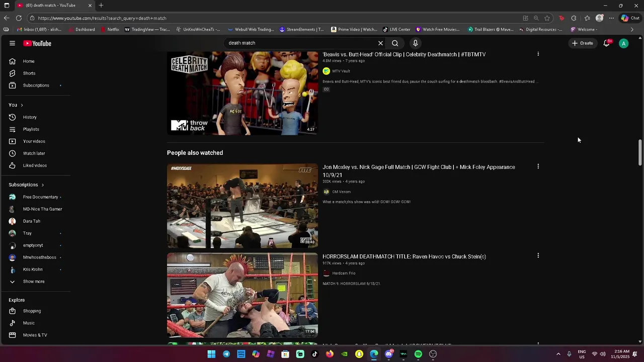Clear the search box with the X

[x=380, y=43]
